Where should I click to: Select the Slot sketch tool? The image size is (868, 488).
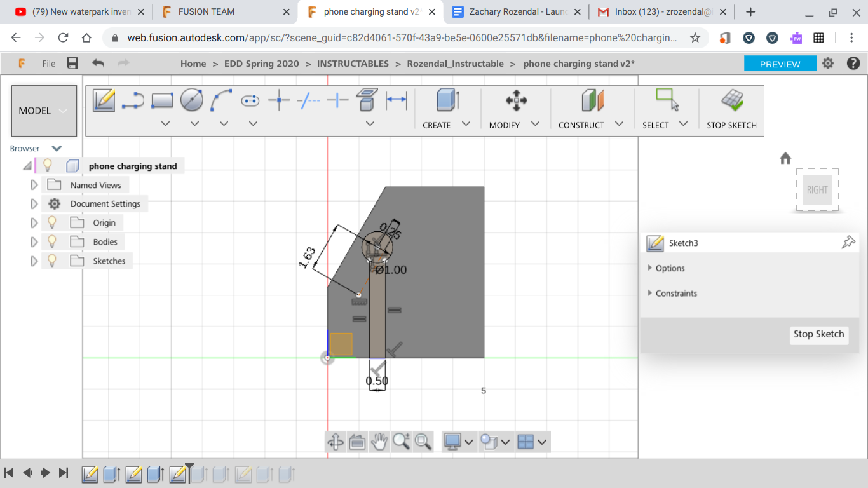[250, 100]
